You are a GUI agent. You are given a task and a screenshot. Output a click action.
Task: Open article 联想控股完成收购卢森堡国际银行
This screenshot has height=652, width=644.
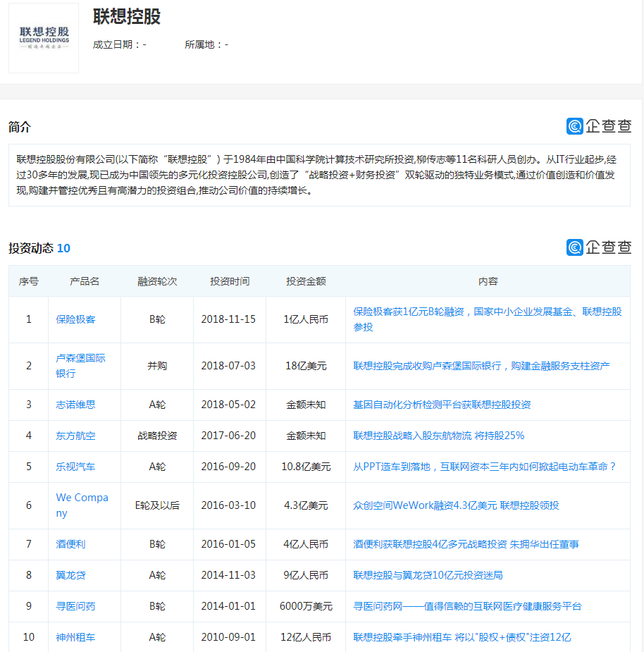pyautogui.click(x=481, y=366)
